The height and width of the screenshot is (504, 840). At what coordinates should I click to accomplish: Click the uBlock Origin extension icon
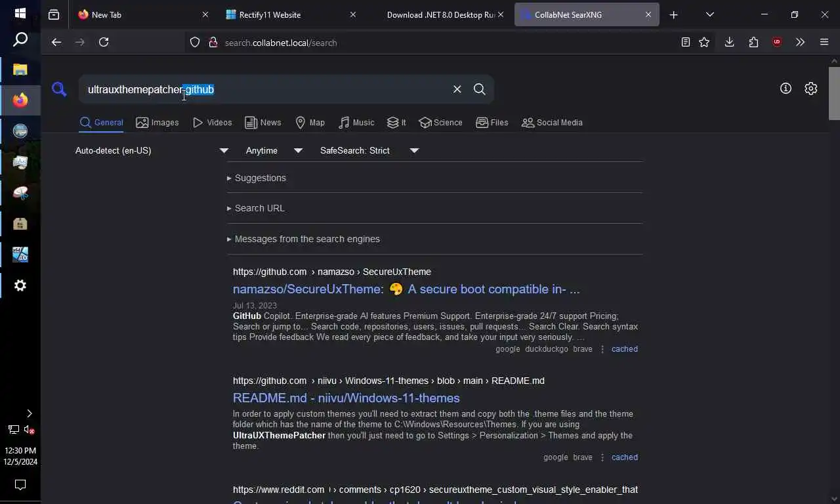click(x=777, y=42)
